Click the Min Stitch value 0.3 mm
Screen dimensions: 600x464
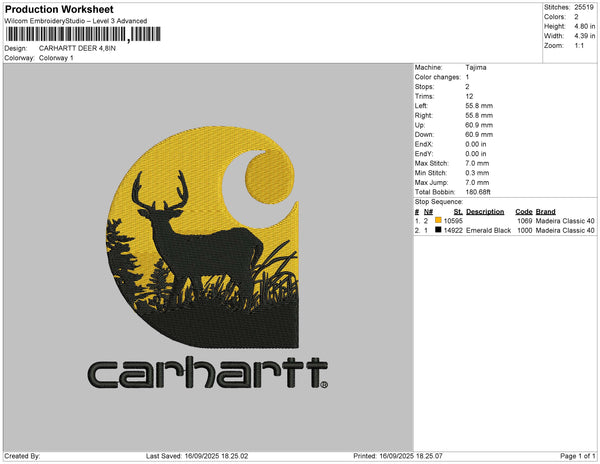click(477, 173)
